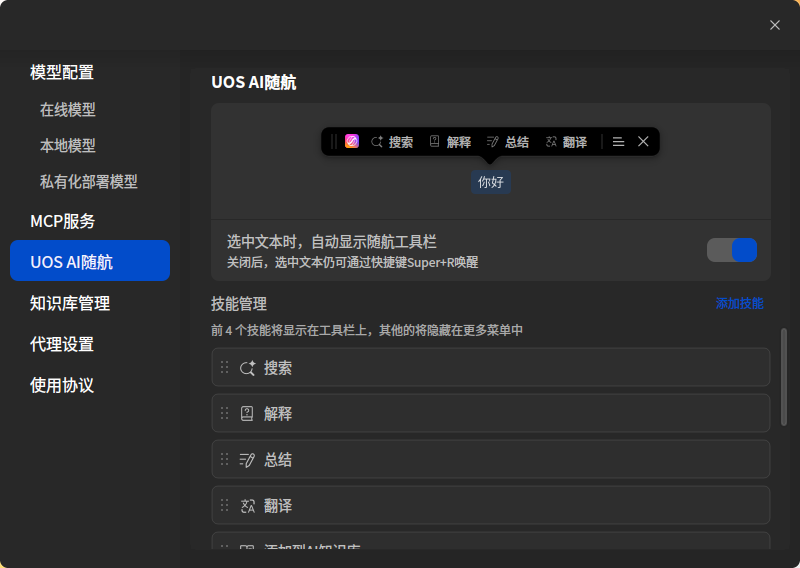The height and width of the screenshot is (568, 800).
Task: Close the preview floating toolbar
Action: [x=643, y=141]
